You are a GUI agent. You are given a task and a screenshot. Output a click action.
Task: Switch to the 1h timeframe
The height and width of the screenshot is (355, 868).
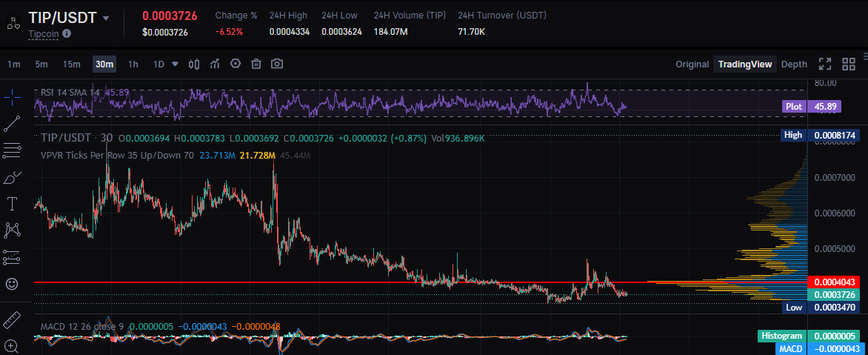pyautogui.click(x=133, y=64)
